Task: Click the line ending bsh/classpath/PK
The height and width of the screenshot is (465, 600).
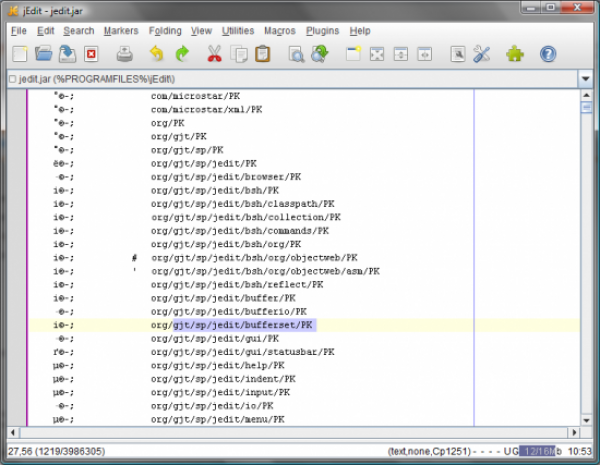Action: (243, 204)
